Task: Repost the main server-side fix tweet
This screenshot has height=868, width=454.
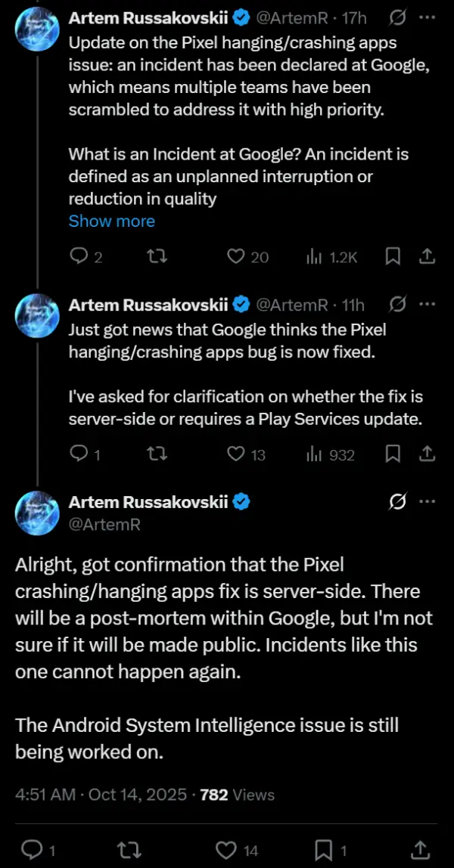Action: [133, 849]
